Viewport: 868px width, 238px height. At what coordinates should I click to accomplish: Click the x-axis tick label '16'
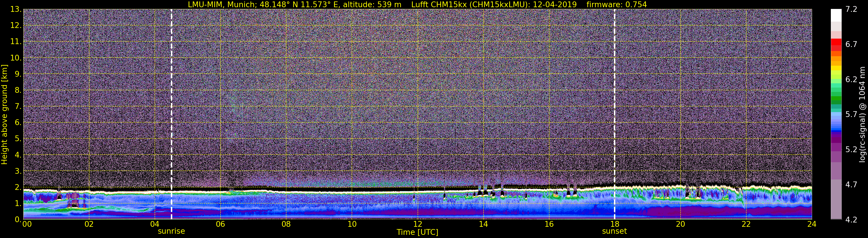pos(549,224)
